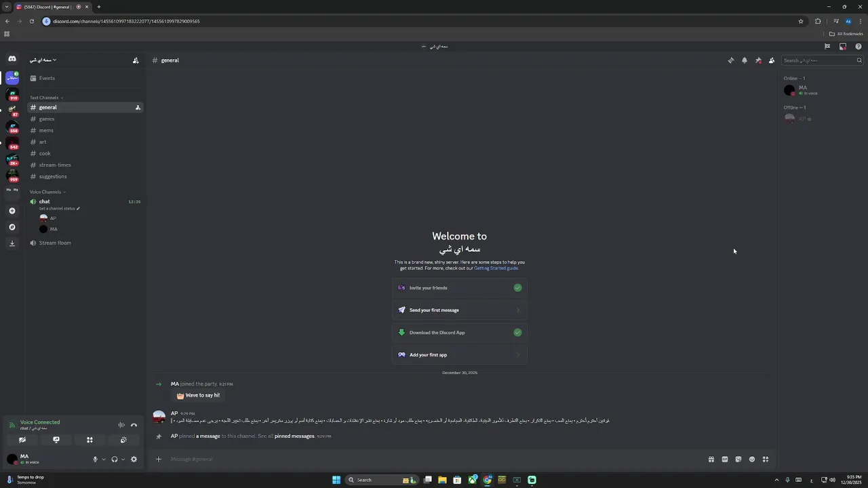The image size is (868, 488).
Task: Open the sticker picker icon
Action: pos(738,460)
